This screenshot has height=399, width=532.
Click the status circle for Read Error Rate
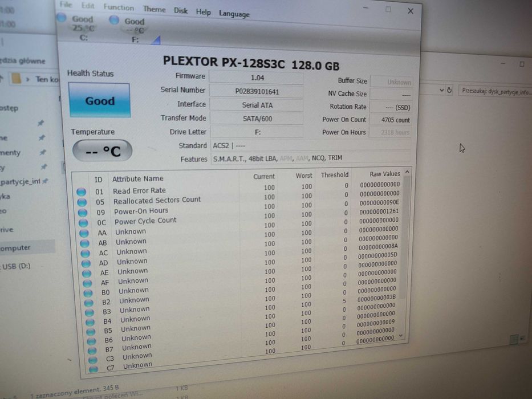tap(81, 192)
